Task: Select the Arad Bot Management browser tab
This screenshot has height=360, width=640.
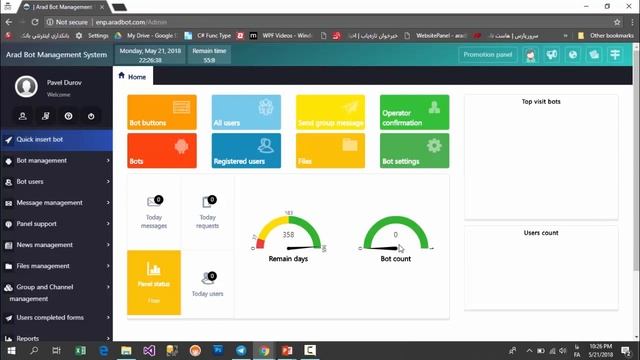Action: pos(62,7)
